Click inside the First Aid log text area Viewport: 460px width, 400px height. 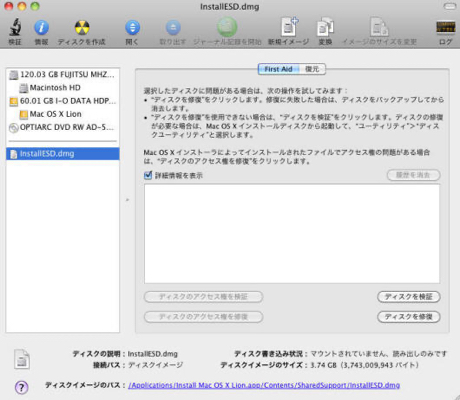click(x=292, y=234)
